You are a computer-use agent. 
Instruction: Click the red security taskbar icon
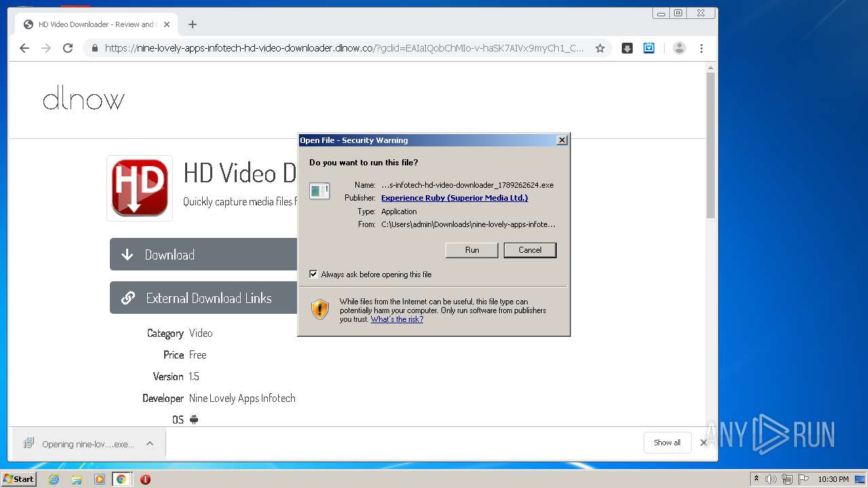point(145,479)
